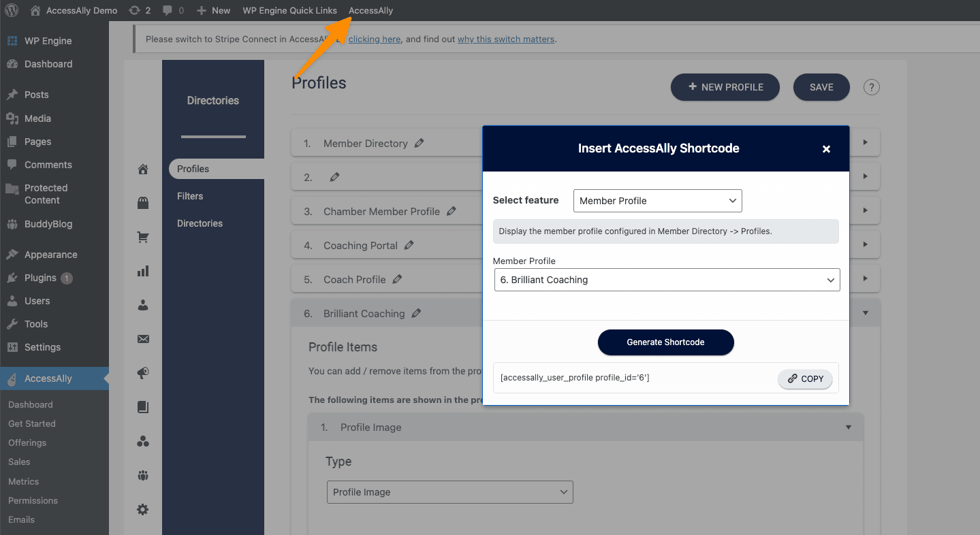
Task: Open the Member Profile dropdown showing Brilliant Coaching
Action: pyautogui.click(x=667, y=280)
